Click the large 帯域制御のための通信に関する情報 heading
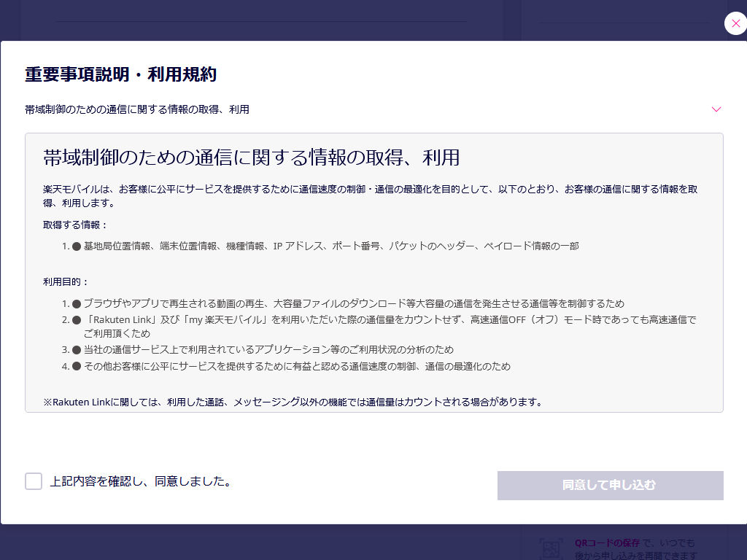Viewport: 747px width, 560px height. (252, 157)
